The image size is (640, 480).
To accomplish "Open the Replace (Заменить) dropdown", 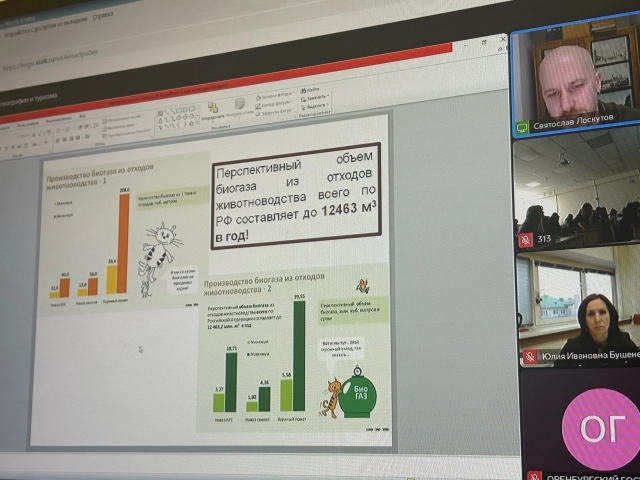I will point(312,100).
